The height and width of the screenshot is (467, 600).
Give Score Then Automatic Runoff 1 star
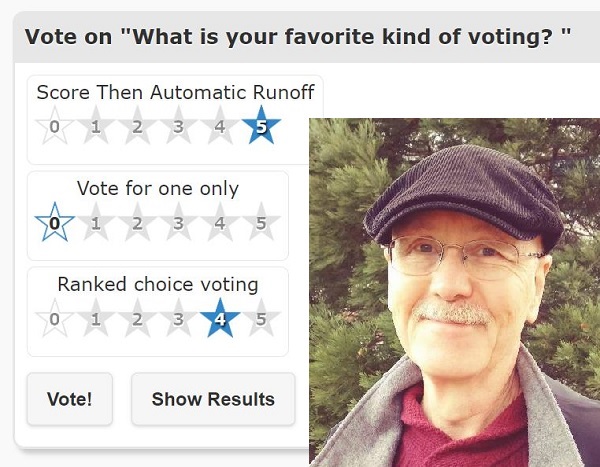(96, 126)
